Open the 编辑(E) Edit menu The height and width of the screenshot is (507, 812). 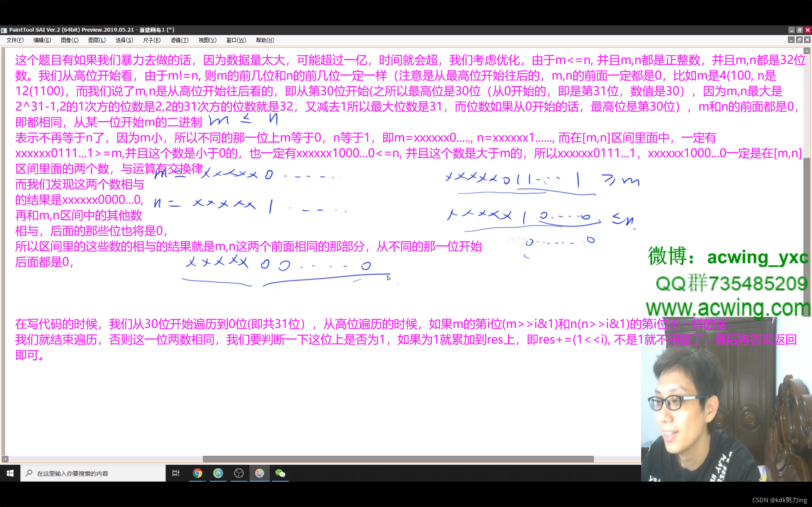(42, 40)
